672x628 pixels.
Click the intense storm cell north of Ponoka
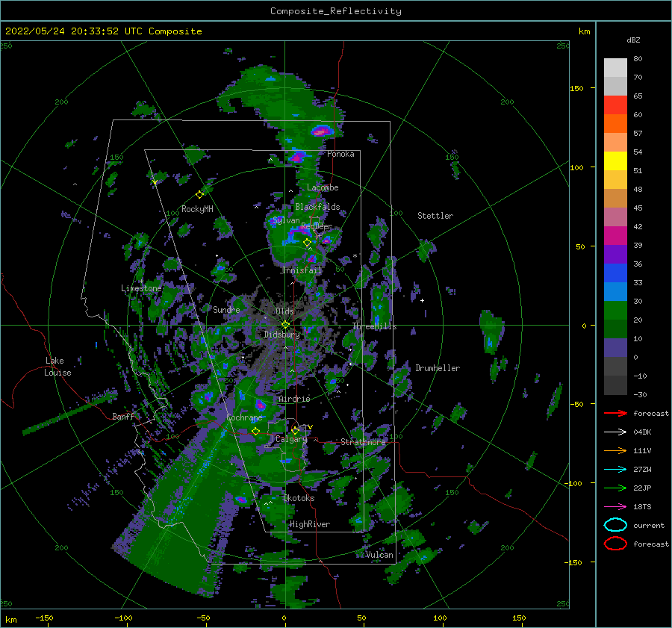pyautogui.click(x=320, y=131)
